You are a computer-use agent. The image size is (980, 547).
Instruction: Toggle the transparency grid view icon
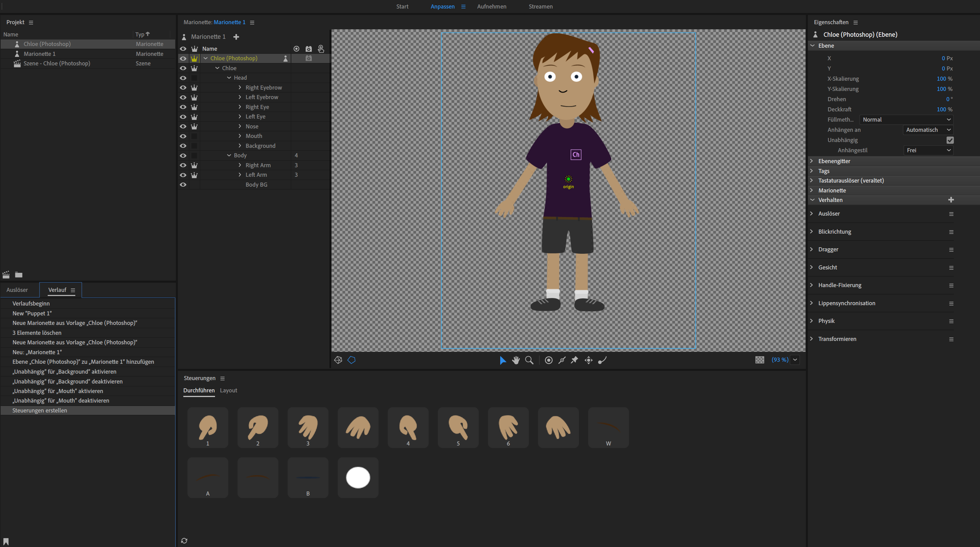(x=760, y=360)
